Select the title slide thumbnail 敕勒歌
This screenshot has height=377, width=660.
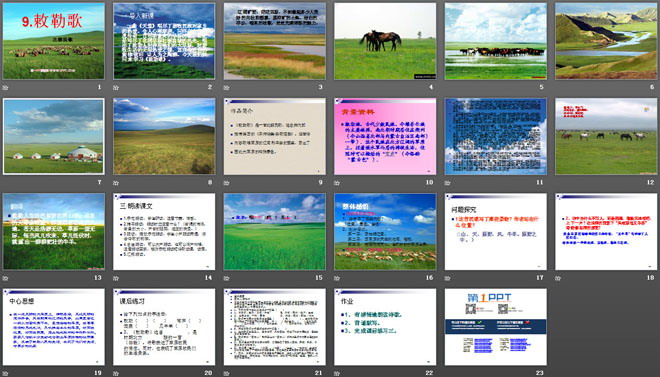click(x=53, y=41)
